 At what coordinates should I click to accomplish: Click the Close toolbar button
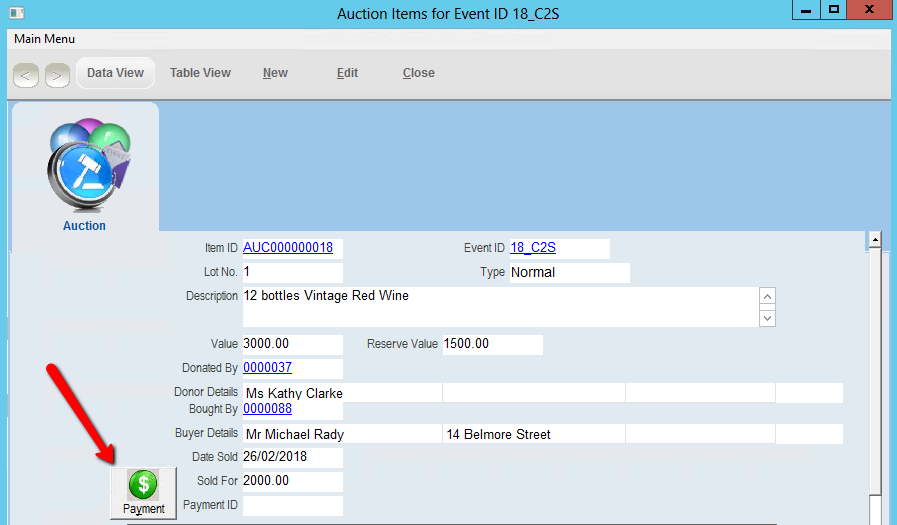418,73
